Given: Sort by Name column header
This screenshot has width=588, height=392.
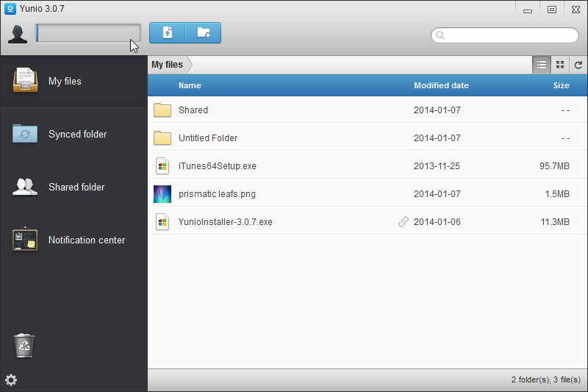Looking at the screenshot, I should point(190,85).
